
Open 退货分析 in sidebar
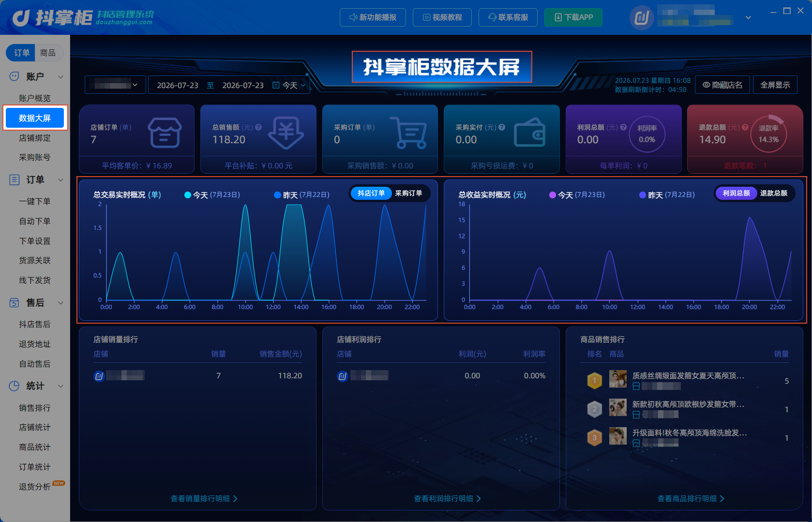click(x=35, y=487)
